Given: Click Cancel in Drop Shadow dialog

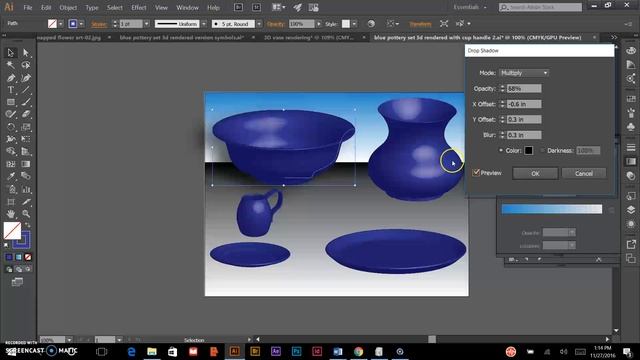Looking at the screenshot, I should (584, 173).
